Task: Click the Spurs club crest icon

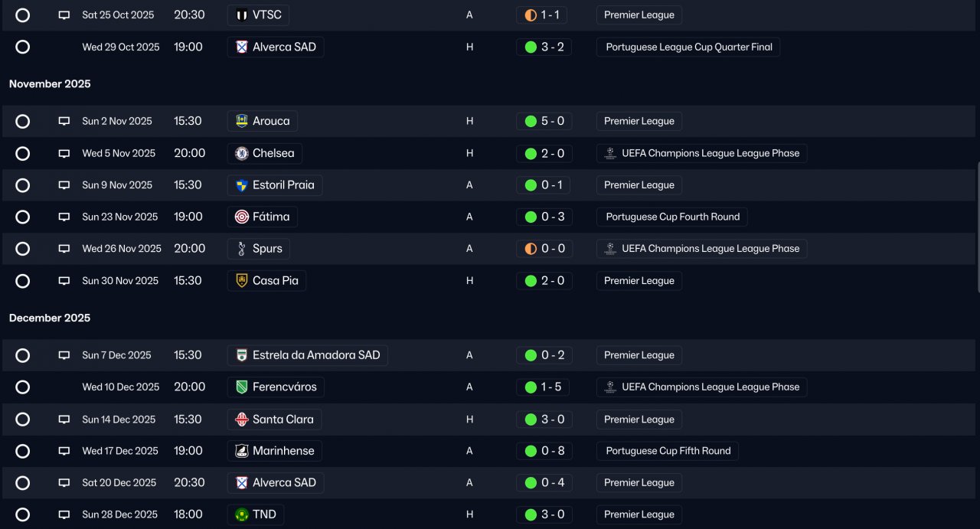Action: click(x=242, y=249)
